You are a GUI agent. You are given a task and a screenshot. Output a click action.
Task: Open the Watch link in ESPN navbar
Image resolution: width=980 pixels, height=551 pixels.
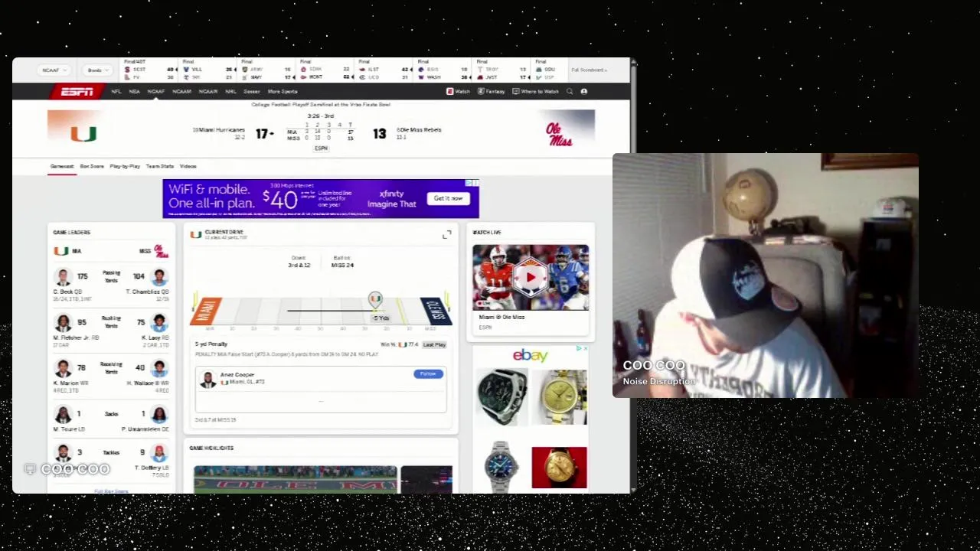459,92
